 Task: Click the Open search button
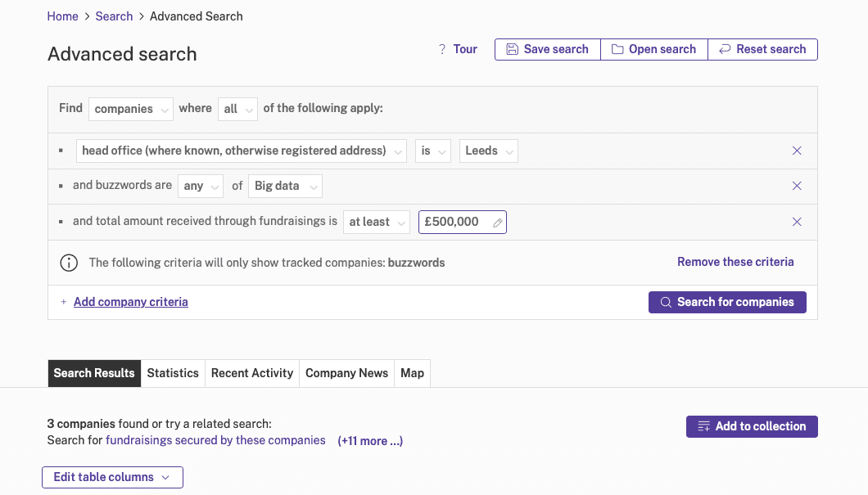653,49
